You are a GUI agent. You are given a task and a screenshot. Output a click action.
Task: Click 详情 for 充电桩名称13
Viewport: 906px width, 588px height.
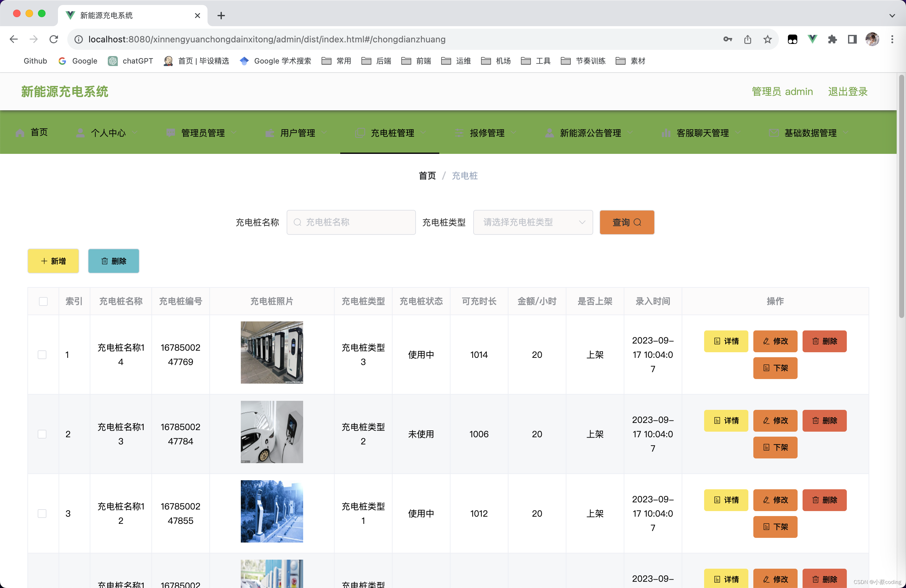[x=726, y=420]
